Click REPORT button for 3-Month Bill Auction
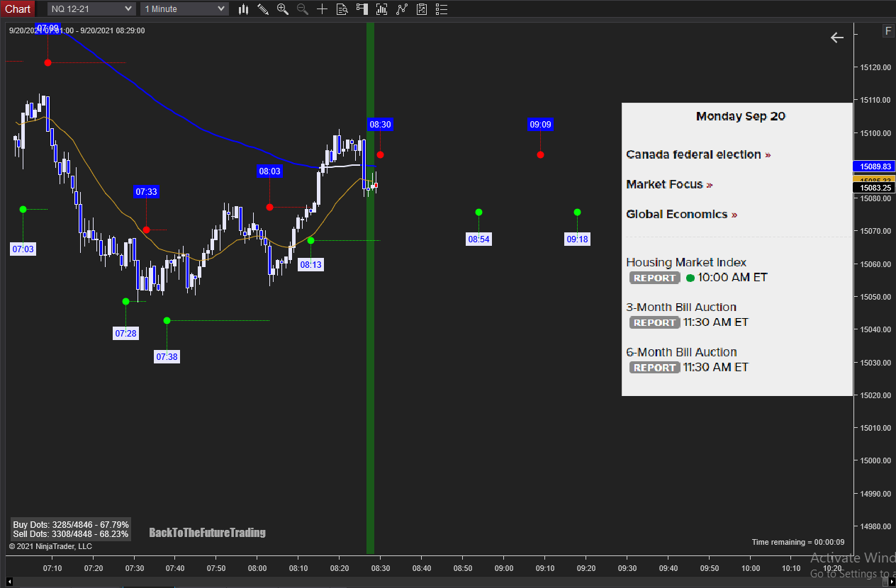The width and height of the screenshot is (896, 588). coord(655,322)
